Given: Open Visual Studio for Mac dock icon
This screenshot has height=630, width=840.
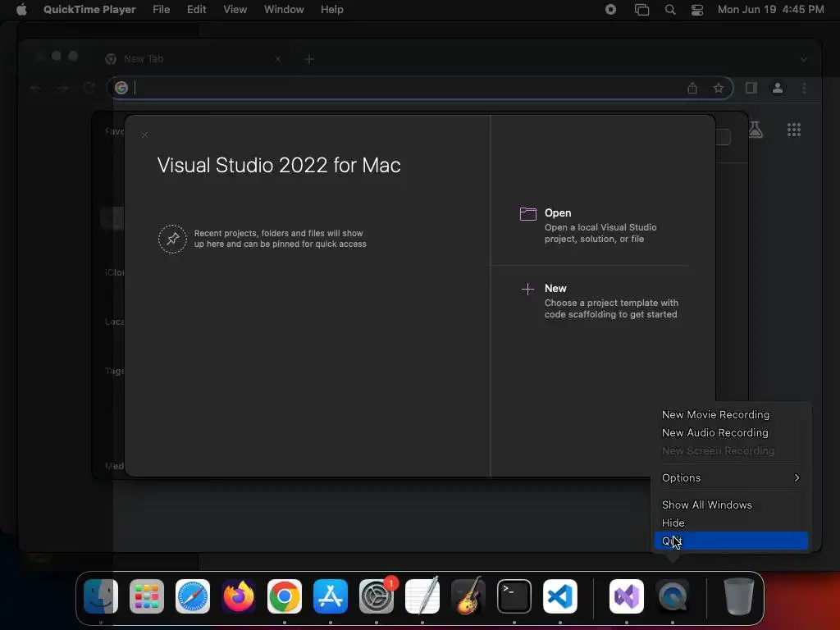Looking at the screenshot, I should click(x=627, y=596).
